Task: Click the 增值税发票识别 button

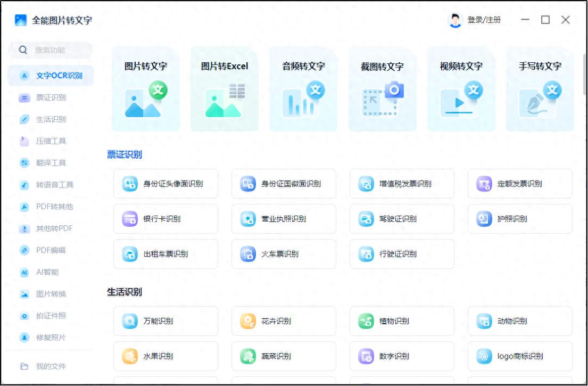Action: point(402,184)
